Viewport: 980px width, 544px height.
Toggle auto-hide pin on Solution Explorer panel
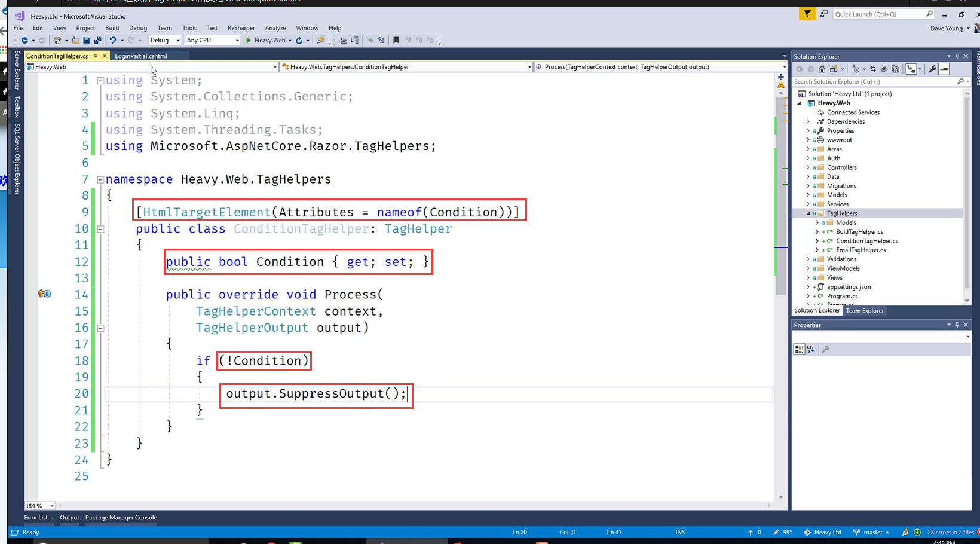(957, 56)
